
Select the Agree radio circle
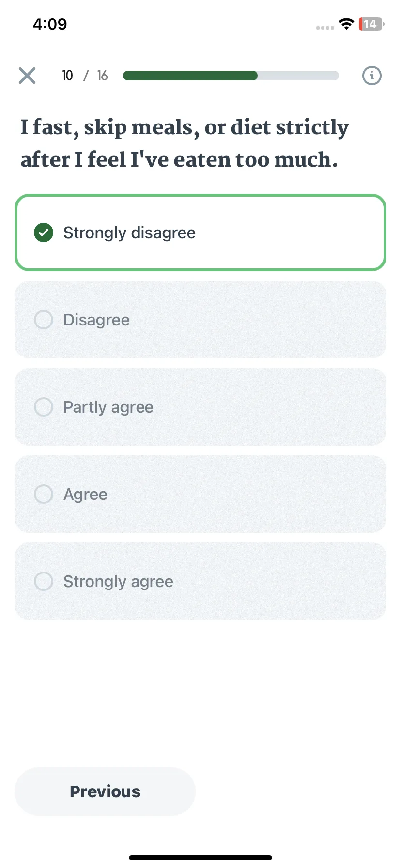[44, 494]
